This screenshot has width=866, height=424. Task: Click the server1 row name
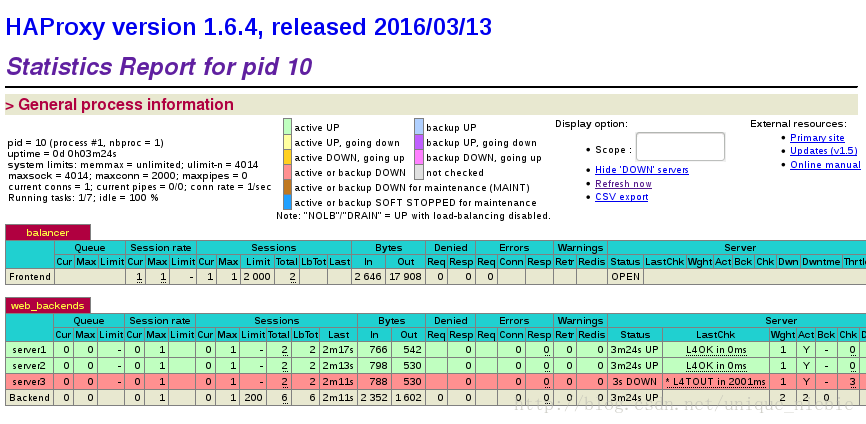28,350
